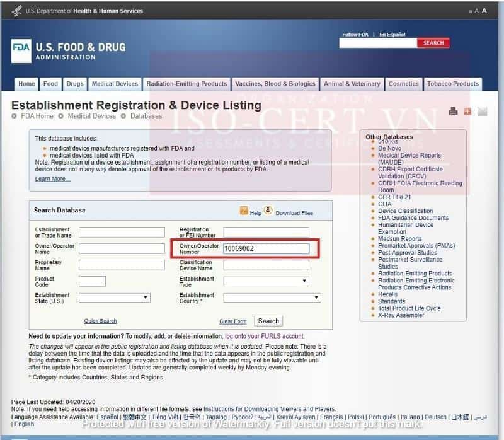504x440 pixels.
Task: Click the Help icon in Search Database
Action: pos(244,211)
